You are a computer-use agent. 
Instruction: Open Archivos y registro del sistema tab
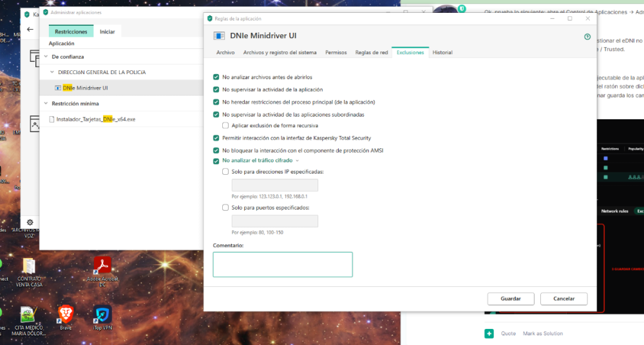pyautogui.click(x=279, y=53)
